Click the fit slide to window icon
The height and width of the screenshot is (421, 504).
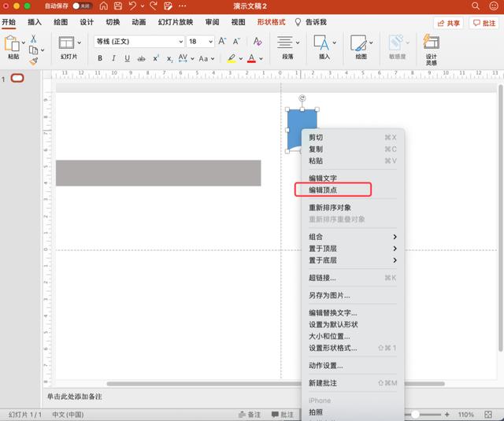pos(488,415)
